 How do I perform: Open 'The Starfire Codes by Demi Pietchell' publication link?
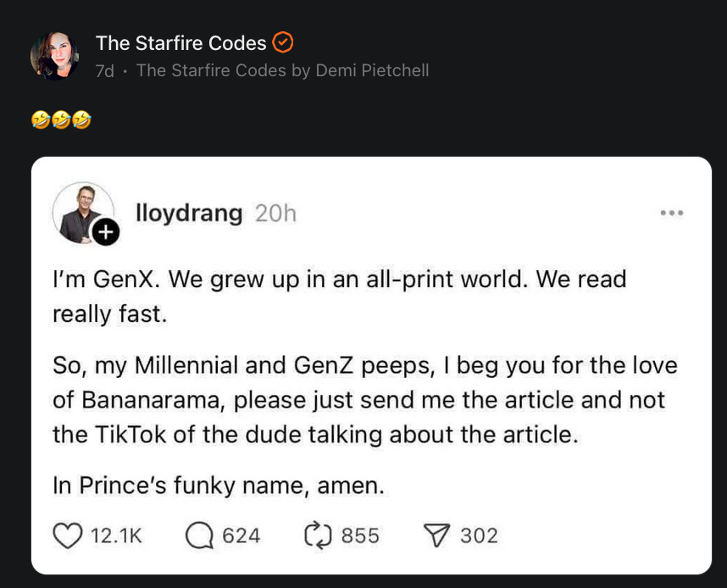(x=282, y=70)
